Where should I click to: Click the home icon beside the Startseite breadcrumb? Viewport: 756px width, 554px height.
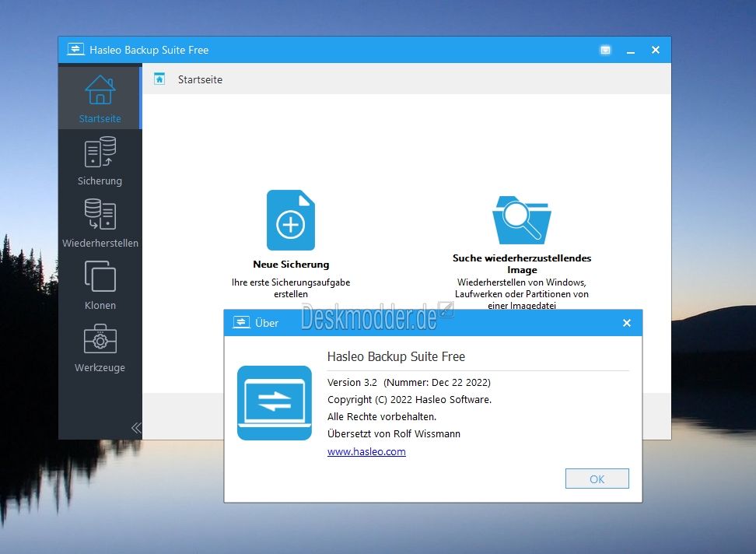tap(159, 79)
